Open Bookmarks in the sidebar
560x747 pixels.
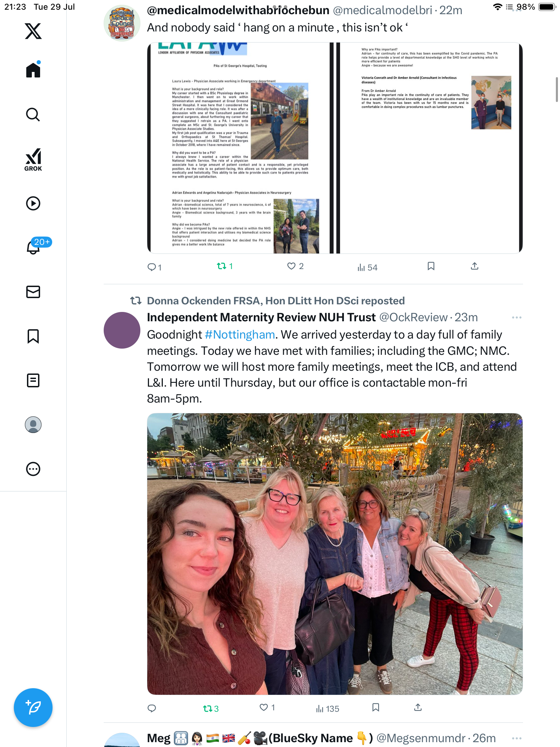(x=33, y=336)
